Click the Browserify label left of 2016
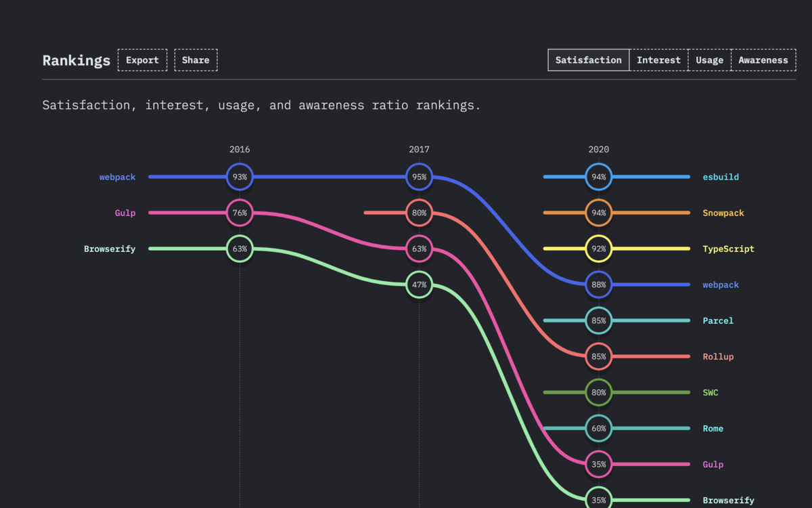812x508 pixels. click(x=110, y=249)
